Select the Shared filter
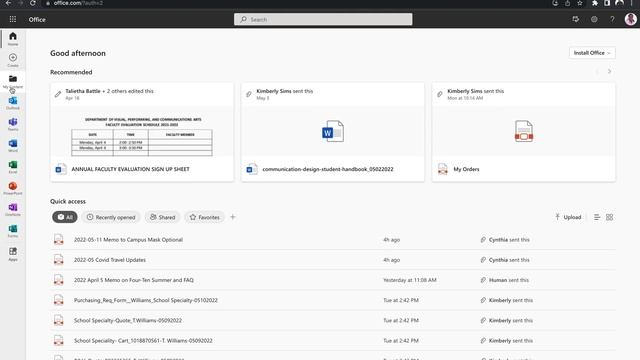The width and height of the screenshot is (640, 360). [x=162, y=217]
